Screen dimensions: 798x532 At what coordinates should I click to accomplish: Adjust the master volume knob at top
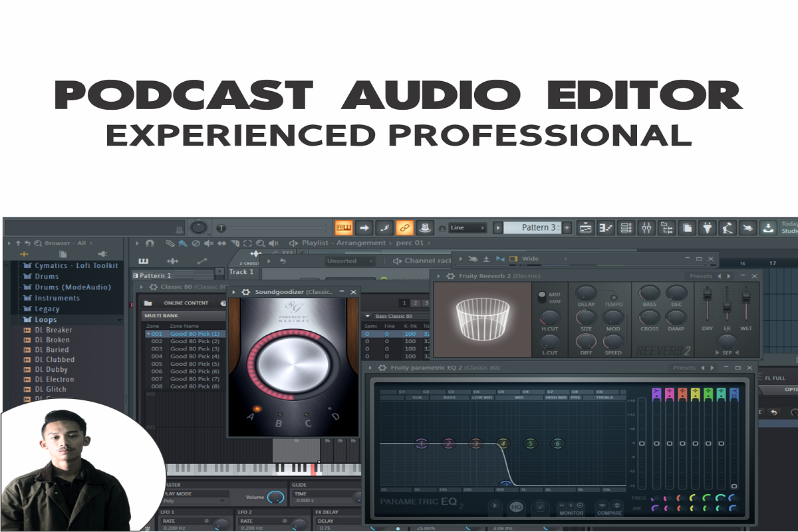click(198, 227)
